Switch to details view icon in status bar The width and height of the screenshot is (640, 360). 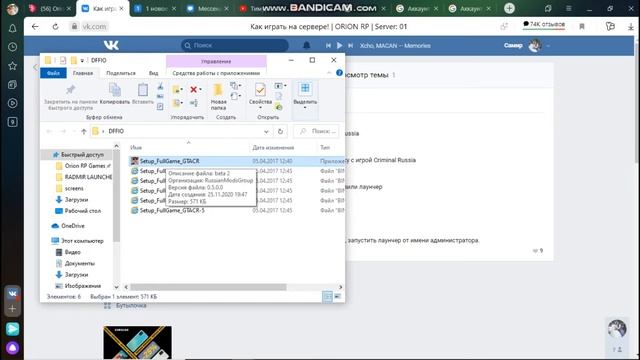tap(327, 296)
